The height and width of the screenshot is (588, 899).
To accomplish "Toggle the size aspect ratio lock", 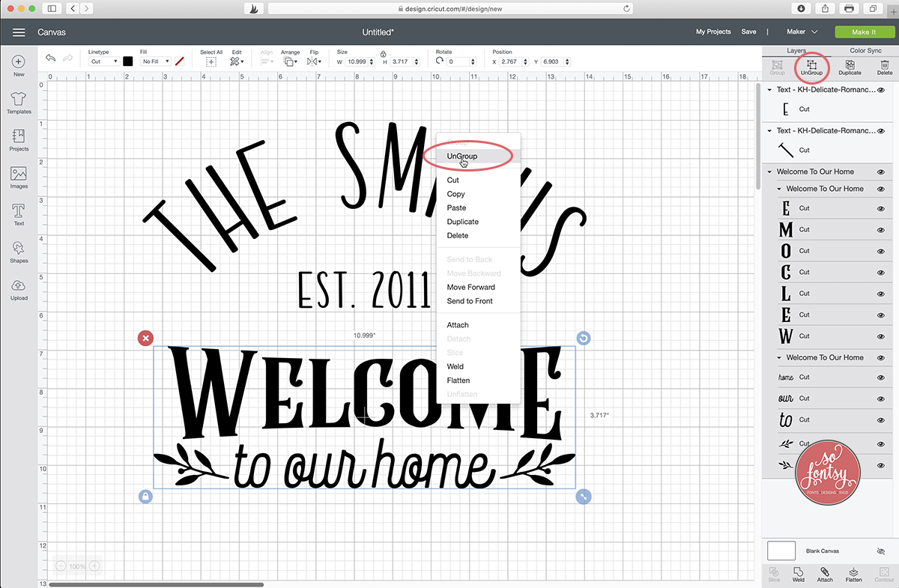I will [x=383, y=54].
